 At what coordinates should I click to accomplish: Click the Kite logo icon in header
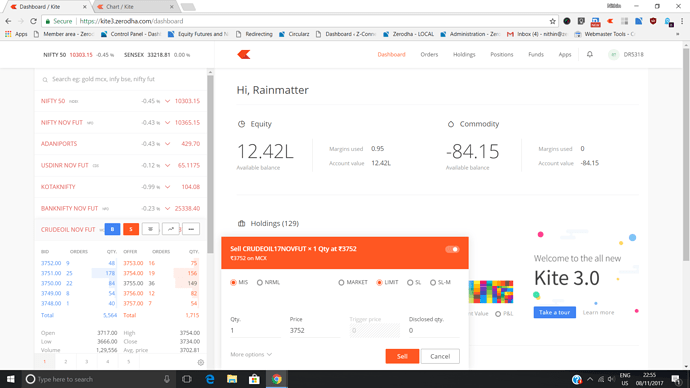(244, 55)
